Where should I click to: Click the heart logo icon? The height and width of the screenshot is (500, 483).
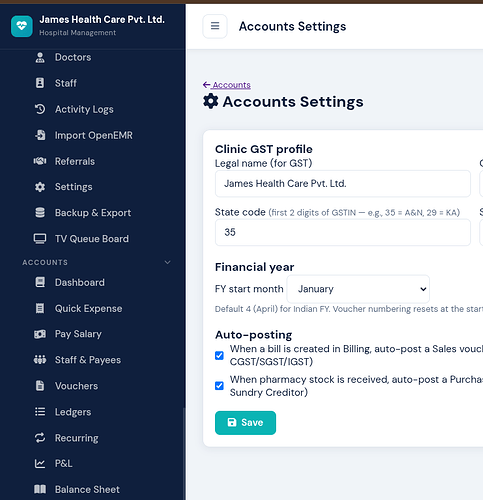click(x=22, y=26)
